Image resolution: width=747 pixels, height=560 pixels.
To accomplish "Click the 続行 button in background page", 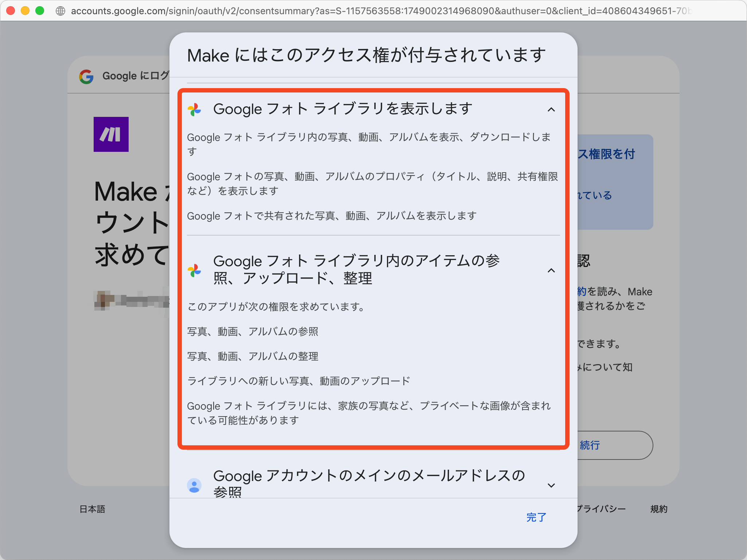I will pyautogui.click(x=615, y=445).
